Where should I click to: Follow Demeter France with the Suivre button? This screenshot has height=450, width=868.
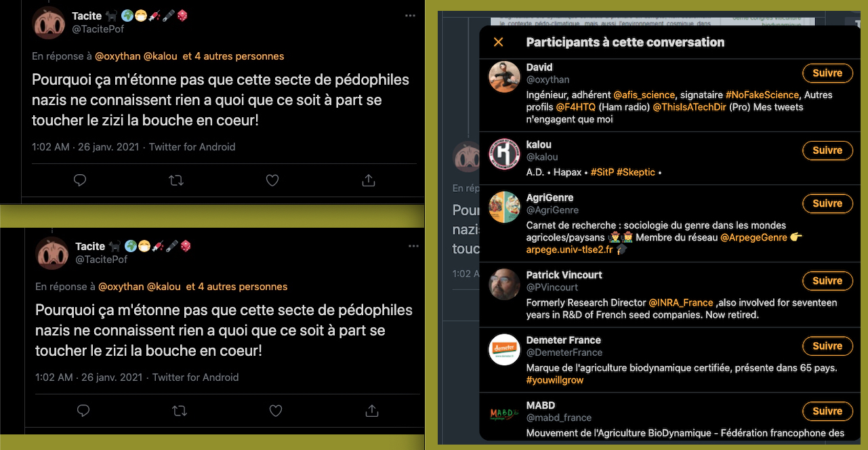pos(827,346)
